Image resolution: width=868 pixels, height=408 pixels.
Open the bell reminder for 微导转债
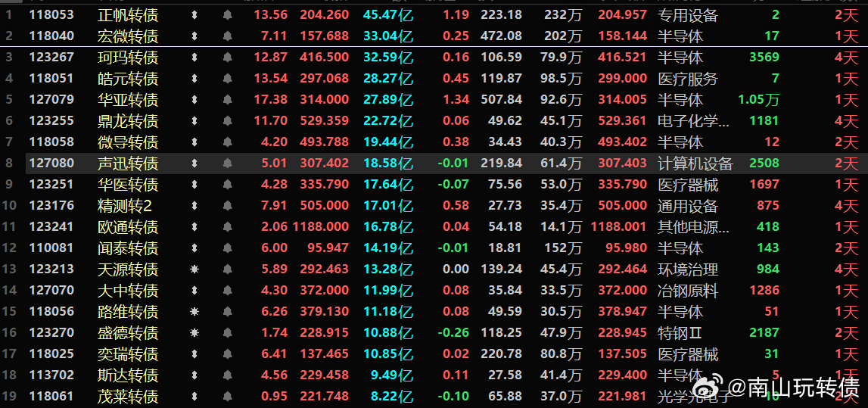227,142
